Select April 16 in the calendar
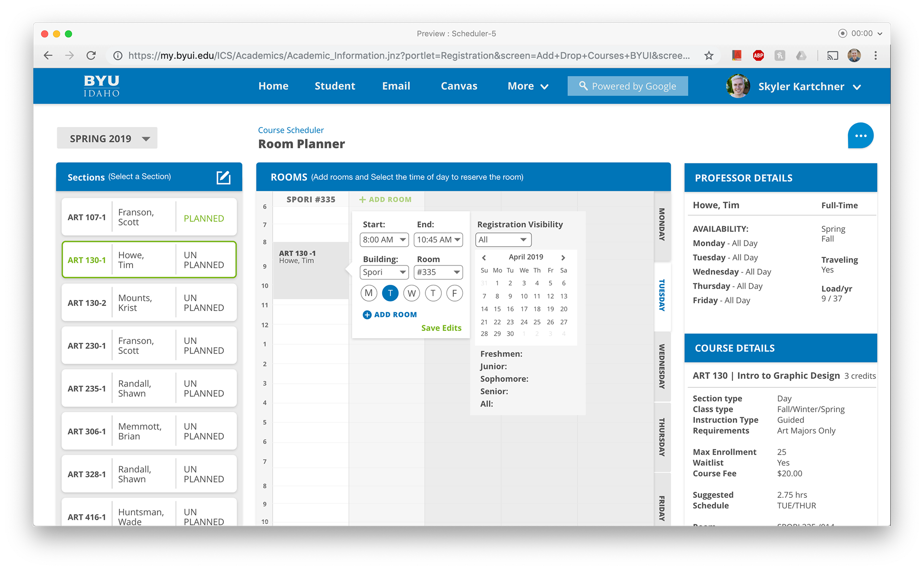 (510, 309)
